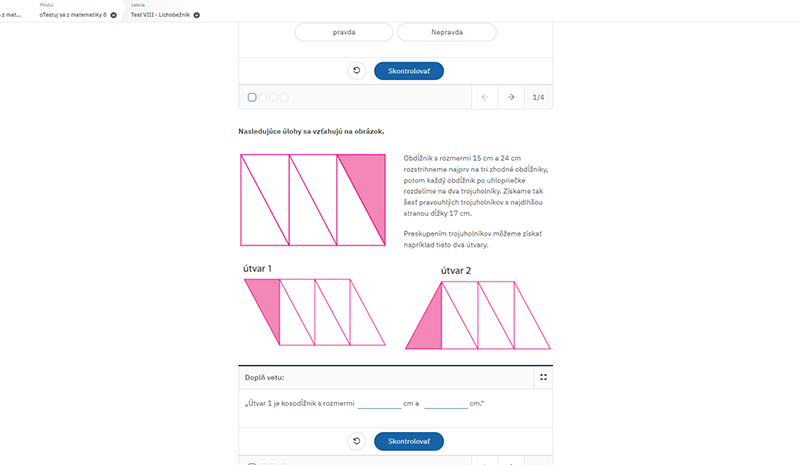Click the lower Skontrolovať button
This screenshot has width=800, height=465.
409,442
